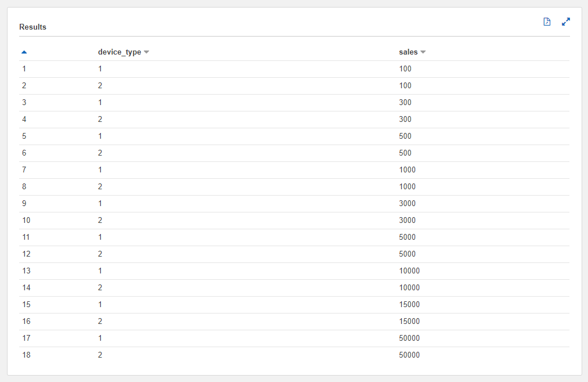Click device_type value 2 in row 6
Image resolution: width=588 pixels, height=382 pixels.
[100, 153]
